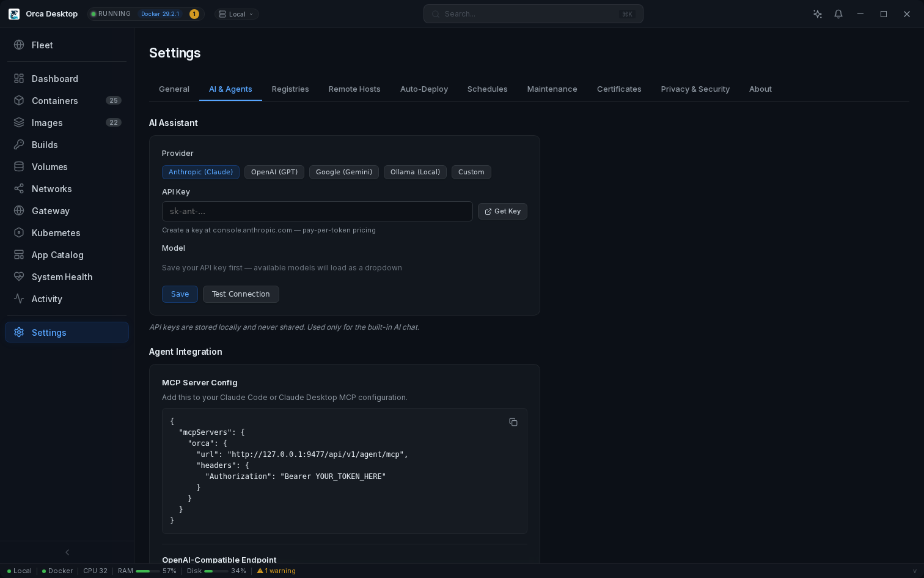
Task: Click the Dashboard grid icon
Action: tap(19, 78)
